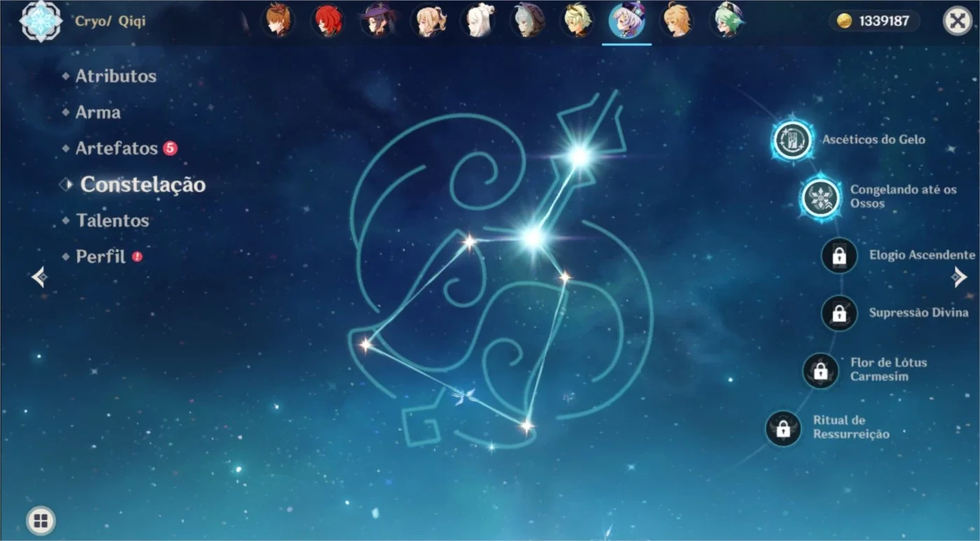Open the locked Ritual de Ressurreição node icon
The image size is (980, 541).
(783, 428)
